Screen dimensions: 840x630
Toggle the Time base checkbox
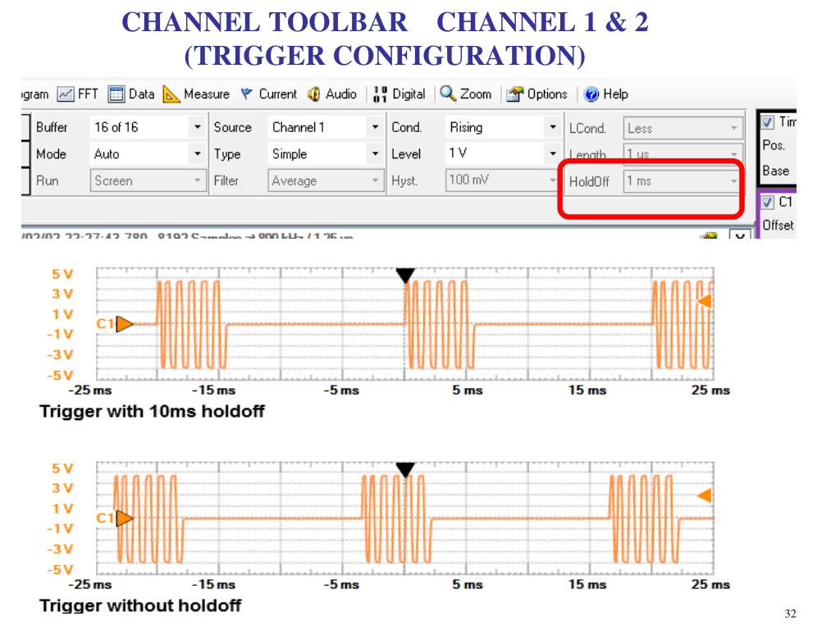click(767, 122)
